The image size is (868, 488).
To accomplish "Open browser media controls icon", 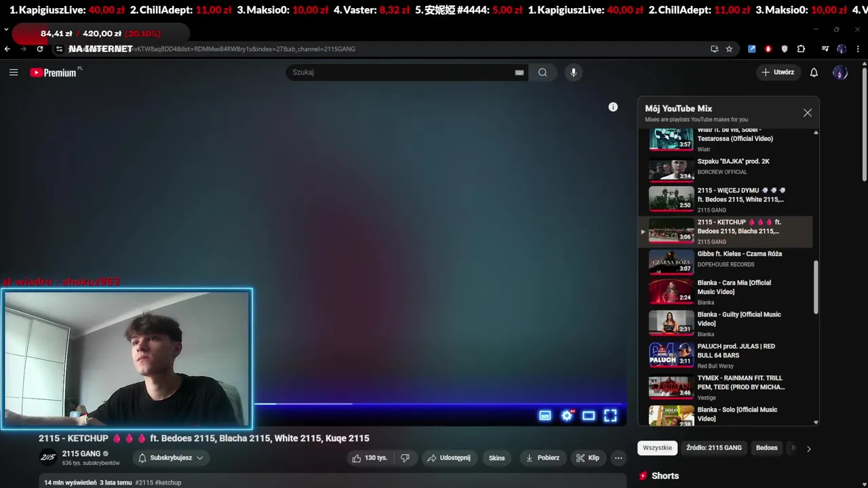I will pos(825,49).
